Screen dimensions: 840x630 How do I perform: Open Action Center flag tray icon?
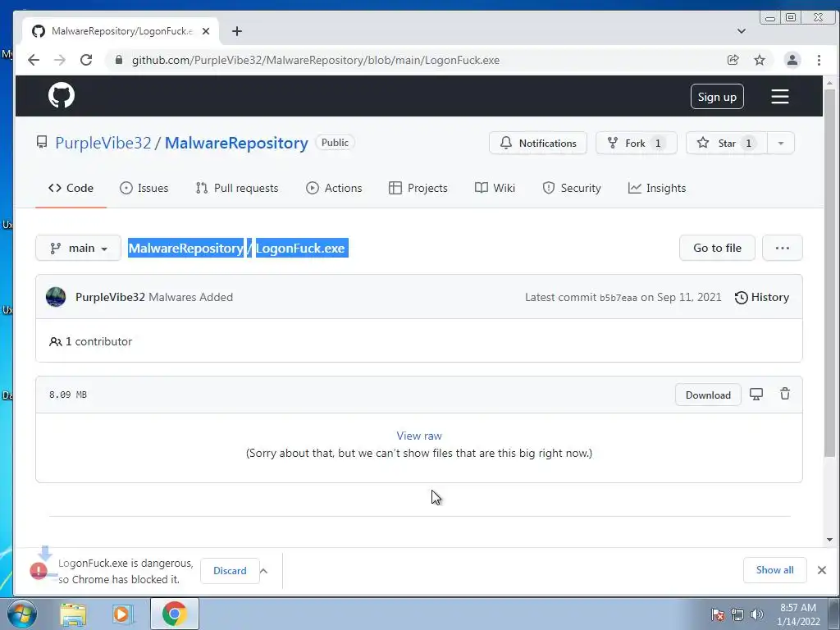click(x=717, y=614)
